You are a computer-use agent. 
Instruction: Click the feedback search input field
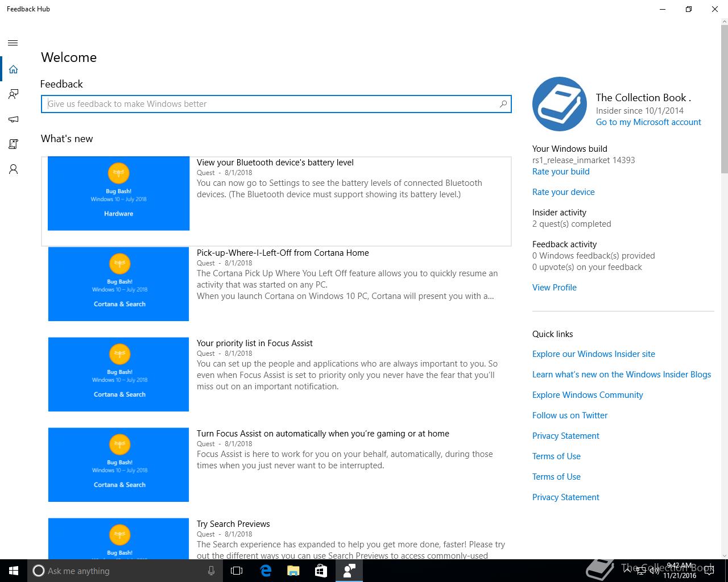coord(276,104)
